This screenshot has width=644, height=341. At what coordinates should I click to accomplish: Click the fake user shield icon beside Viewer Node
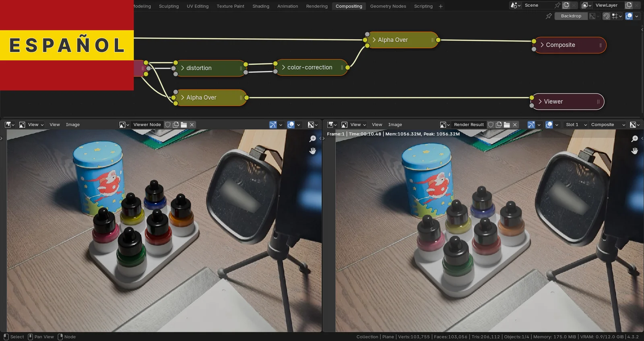tap(168, 125)
